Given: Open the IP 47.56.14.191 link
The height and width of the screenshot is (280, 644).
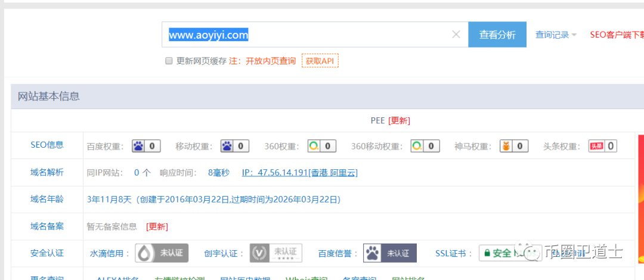Looking at the screenshot, I should click(x=300, y=173).
